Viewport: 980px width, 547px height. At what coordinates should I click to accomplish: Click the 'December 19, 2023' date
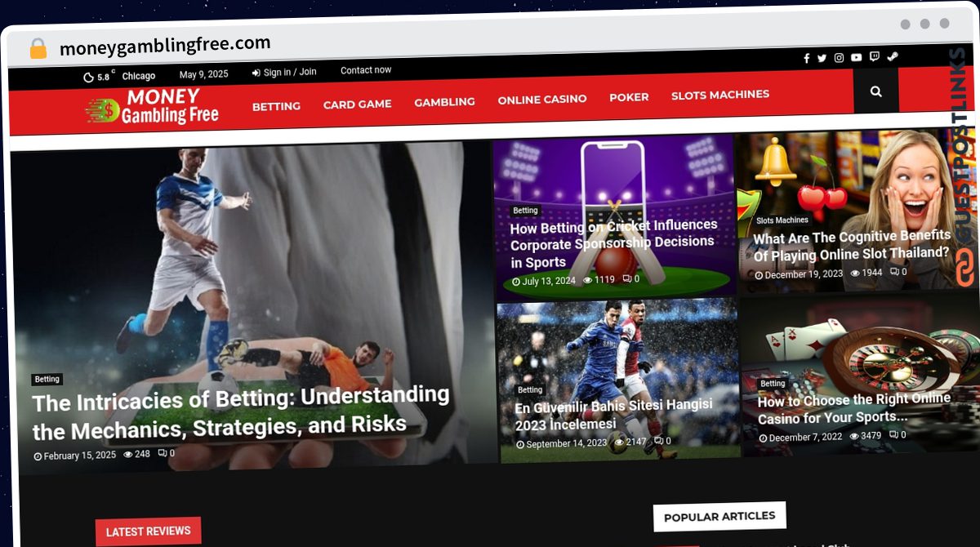coord(804,275)
